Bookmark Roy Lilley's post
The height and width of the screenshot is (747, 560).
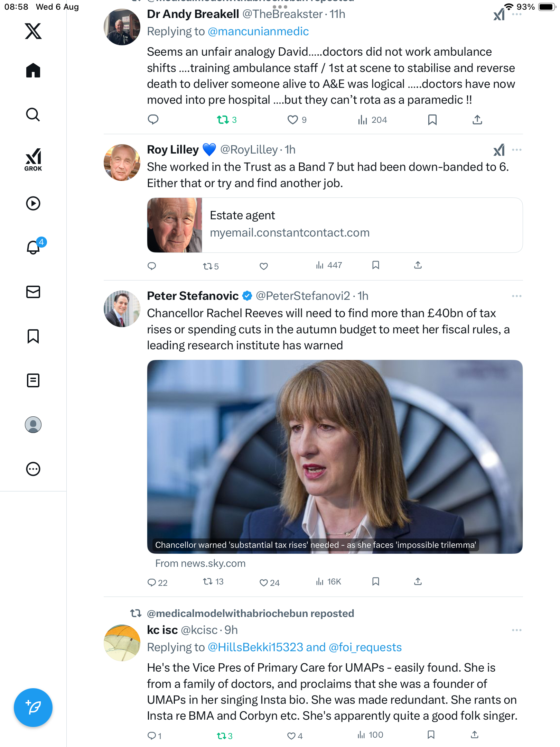click(376, 265)
